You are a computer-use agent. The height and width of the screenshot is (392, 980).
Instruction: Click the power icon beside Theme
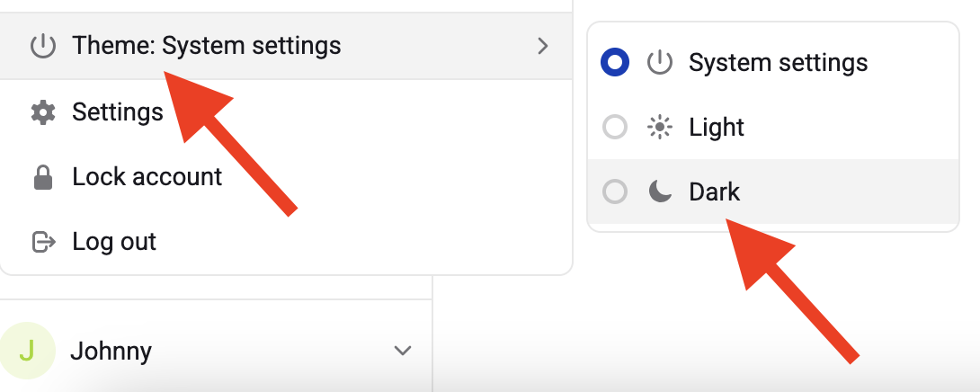click(x=42, y=45)
